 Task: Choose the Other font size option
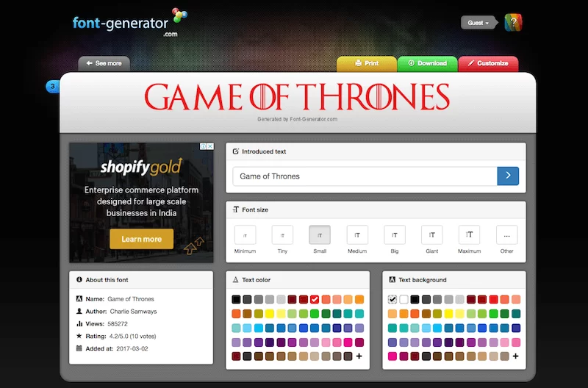point(506,235)
